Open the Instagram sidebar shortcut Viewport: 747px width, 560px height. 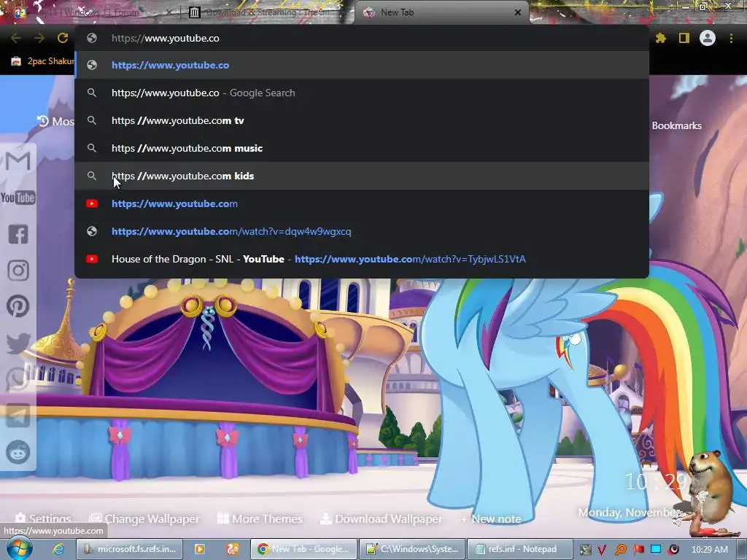point(18,271)
